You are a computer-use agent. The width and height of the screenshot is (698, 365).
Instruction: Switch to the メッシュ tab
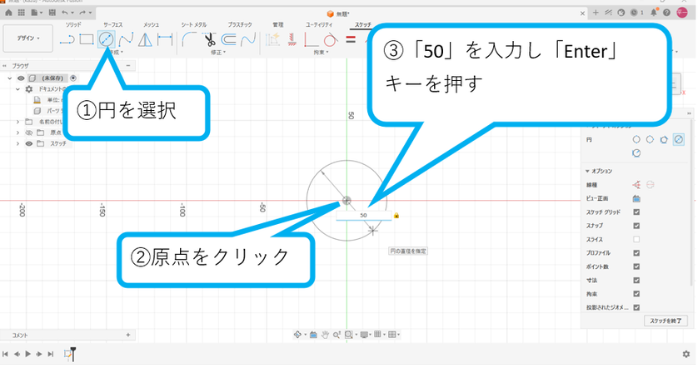[151, 24]
